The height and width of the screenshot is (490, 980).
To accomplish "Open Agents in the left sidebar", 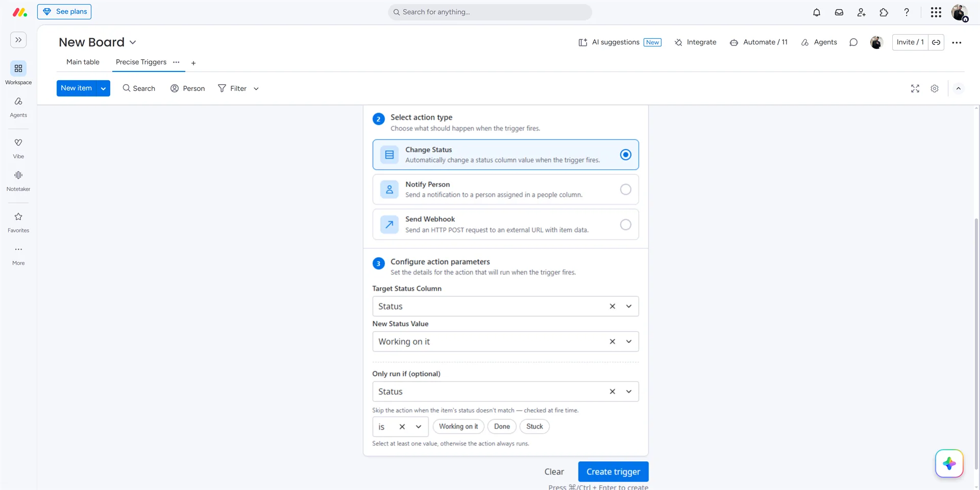I will point(18,107).
